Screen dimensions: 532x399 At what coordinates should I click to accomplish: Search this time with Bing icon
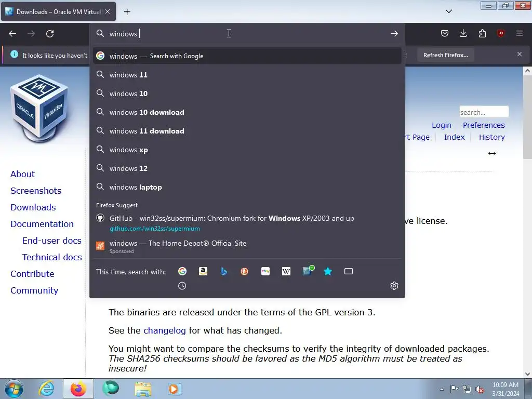point(223,271)
